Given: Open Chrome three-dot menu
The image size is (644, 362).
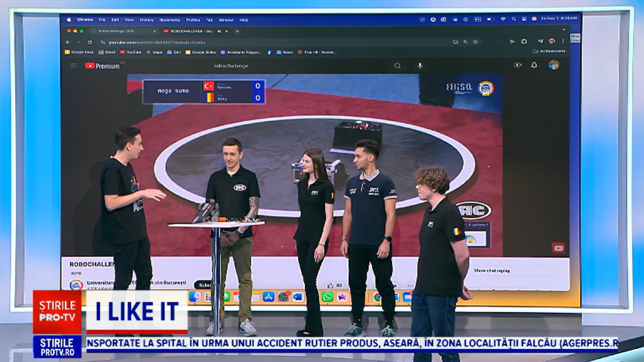Looking at the screenshot, I should point(563,41).
